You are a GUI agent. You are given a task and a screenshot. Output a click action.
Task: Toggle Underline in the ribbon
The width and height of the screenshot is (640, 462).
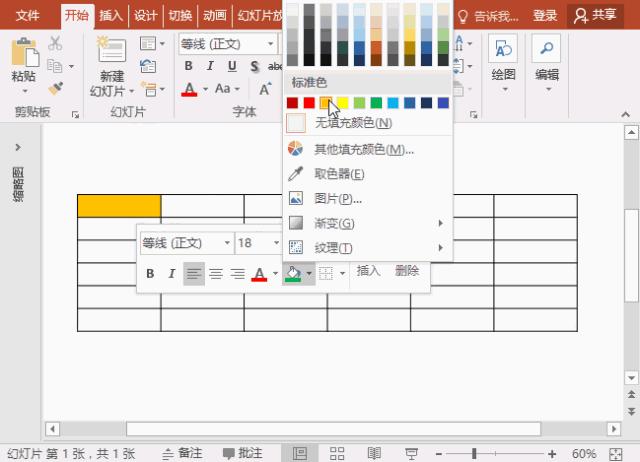232,66
